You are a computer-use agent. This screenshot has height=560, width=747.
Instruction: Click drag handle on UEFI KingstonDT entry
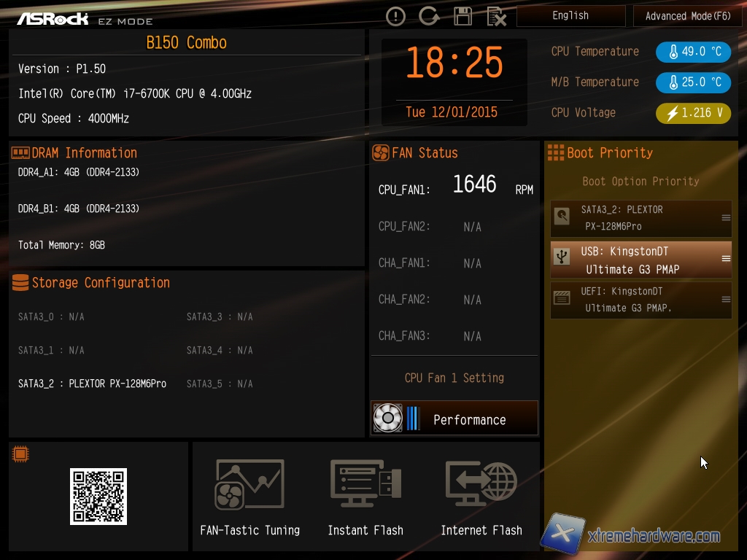(726, 300)
